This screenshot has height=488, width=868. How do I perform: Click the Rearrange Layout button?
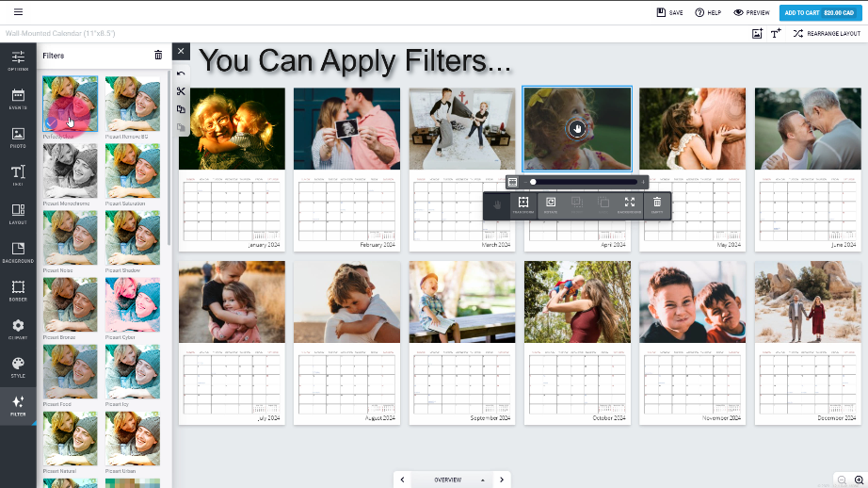(827, 33)
